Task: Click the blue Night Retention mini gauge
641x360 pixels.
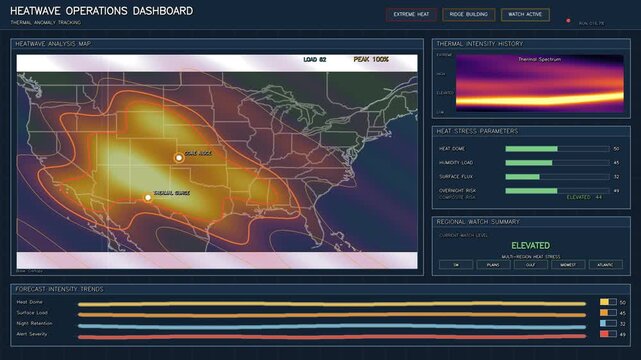Action: tap(608, 323)
